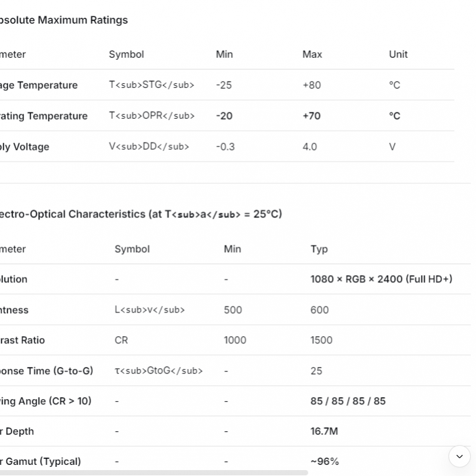The width and height of the screenshot is (476, 476).
Task: Select the Symbol header in ratings table
Action: [x=126, y=54]
